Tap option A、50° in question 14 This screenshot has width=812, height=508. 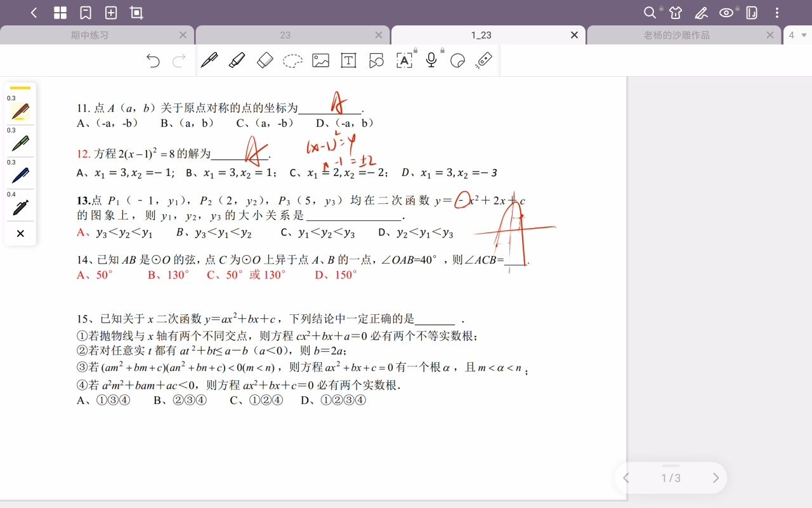[x=95, y=275]
